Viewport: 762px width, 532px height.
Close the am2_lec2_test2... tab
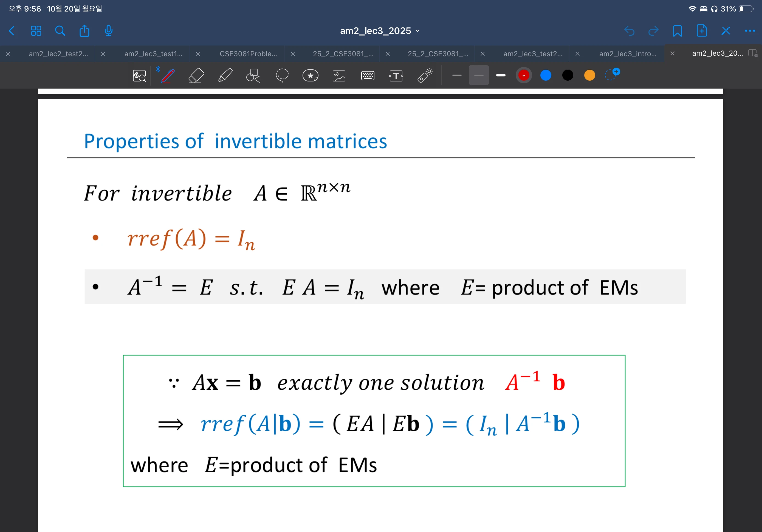[x=8, y=54]
